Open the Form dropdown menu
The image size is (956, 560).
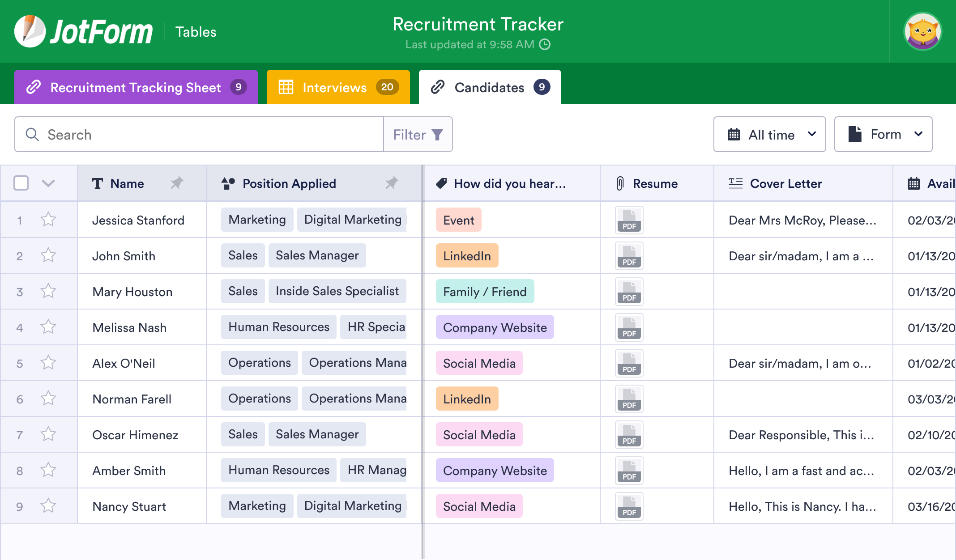tap(883, 135)
